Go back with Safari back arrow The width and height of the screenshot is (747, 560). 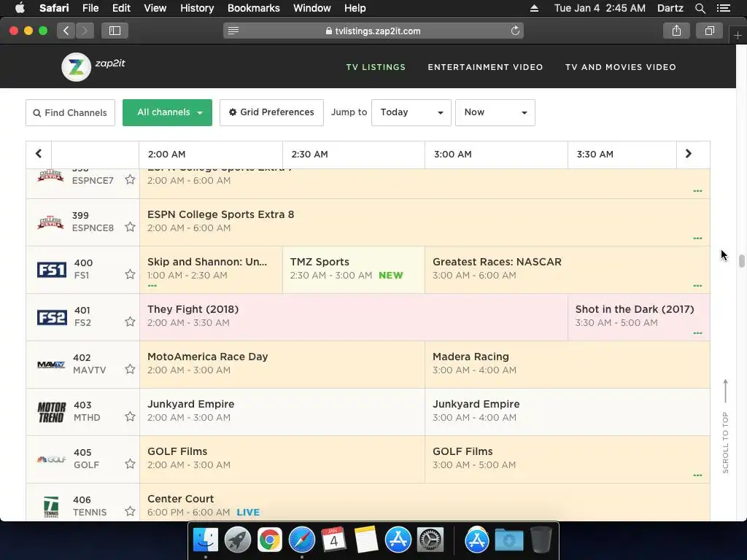66,31
